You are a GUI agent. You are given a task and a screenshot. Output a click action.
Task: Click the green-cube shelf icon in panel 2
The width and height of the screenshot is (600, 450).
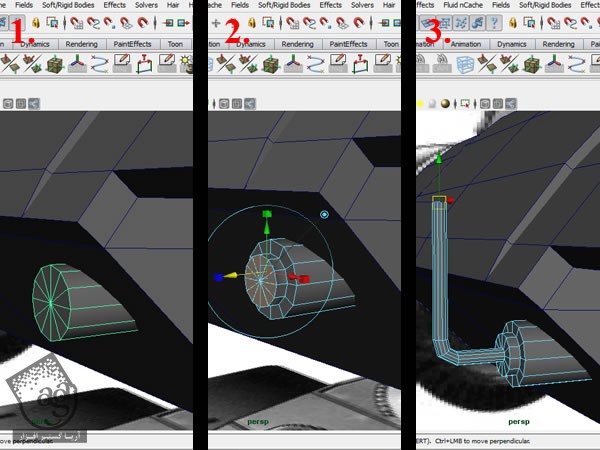(x=270, y=65)
